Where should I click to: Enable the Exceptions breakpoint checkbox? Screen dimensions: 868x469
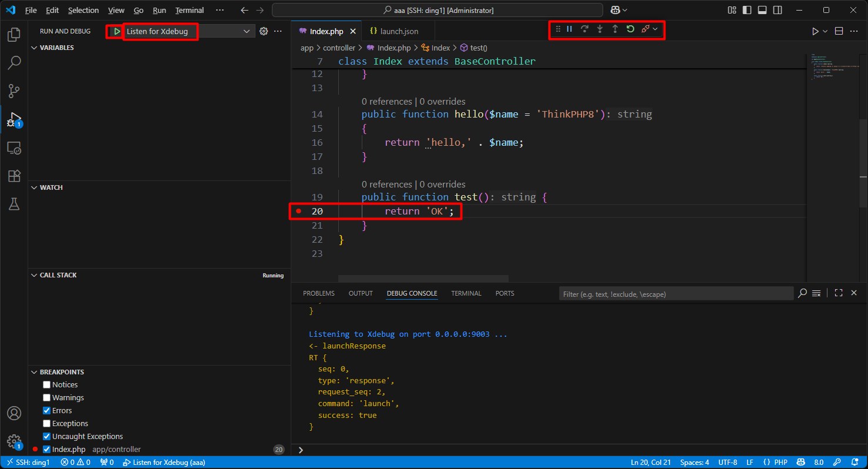coord(46,424)
